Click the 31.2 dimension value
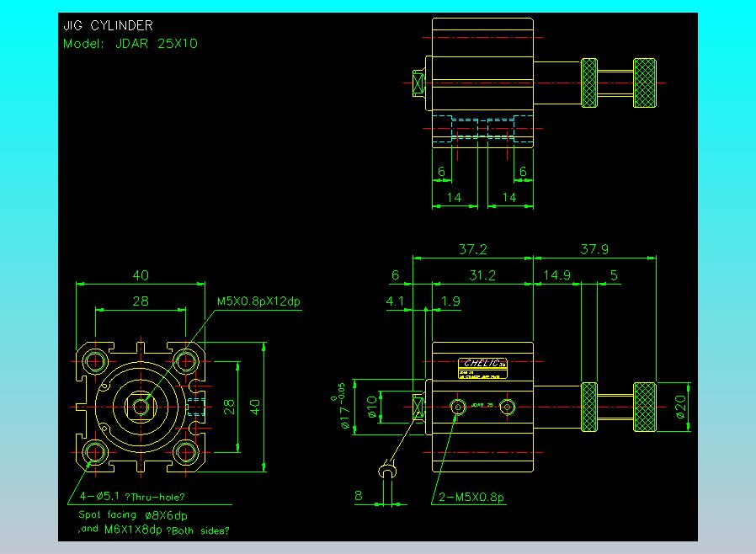Screen dimensions: 756x554 pyautogui.click(x=482, y=275)
